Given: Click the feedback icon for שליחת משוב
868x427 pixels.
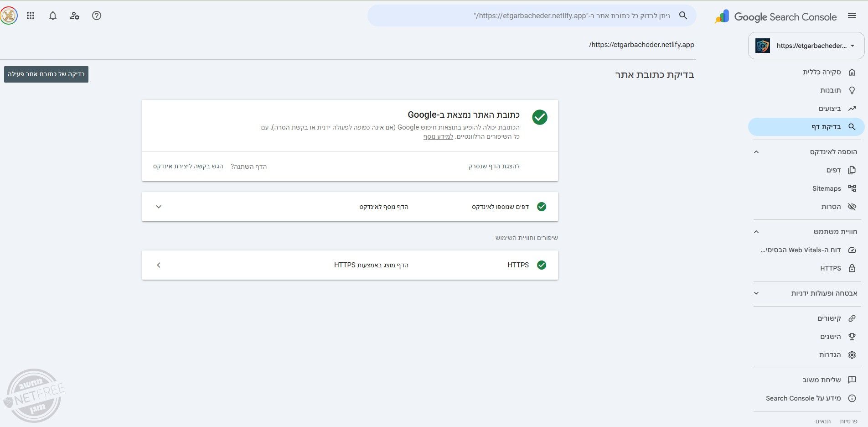Looking at the screenshot, I should pos(852,380).
